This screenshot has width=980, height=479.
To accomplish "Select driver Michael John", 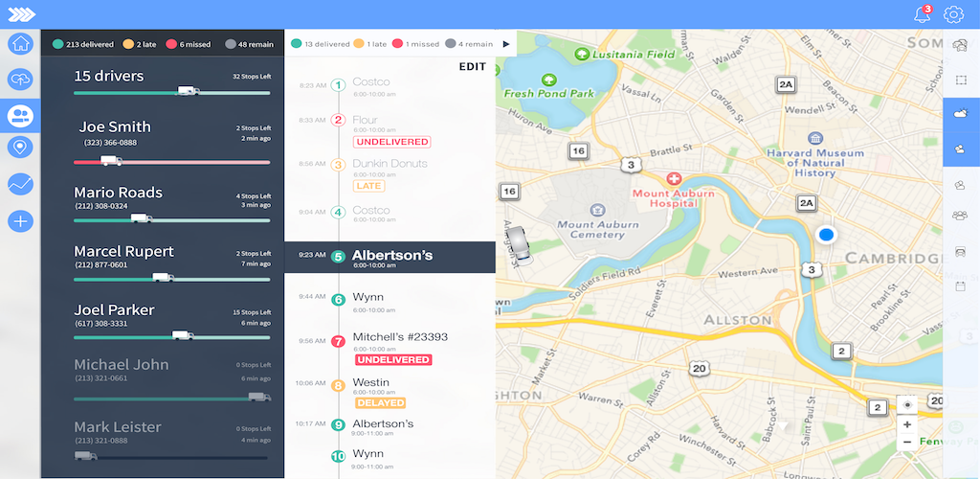I will [x=172, y=380].
